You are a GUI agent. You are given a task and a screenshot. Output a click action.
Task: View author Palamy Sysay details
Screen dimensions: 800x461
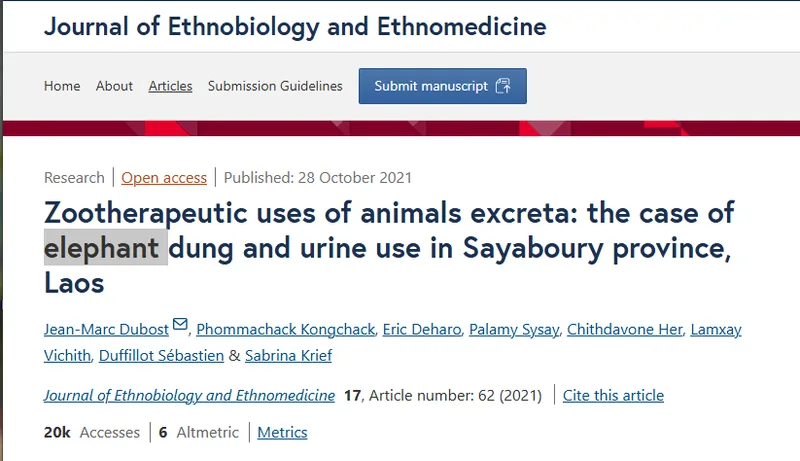pyautogui.click(x=514, y=329)
